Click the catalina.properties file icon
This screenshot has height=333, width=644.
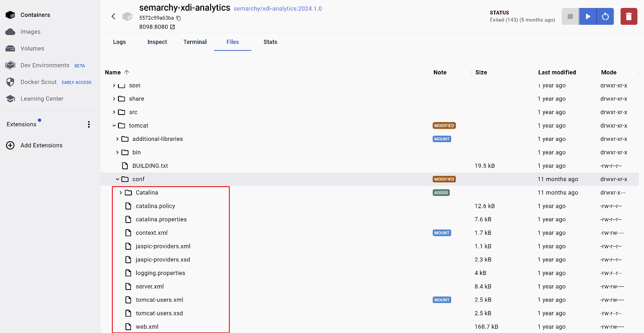128,219
